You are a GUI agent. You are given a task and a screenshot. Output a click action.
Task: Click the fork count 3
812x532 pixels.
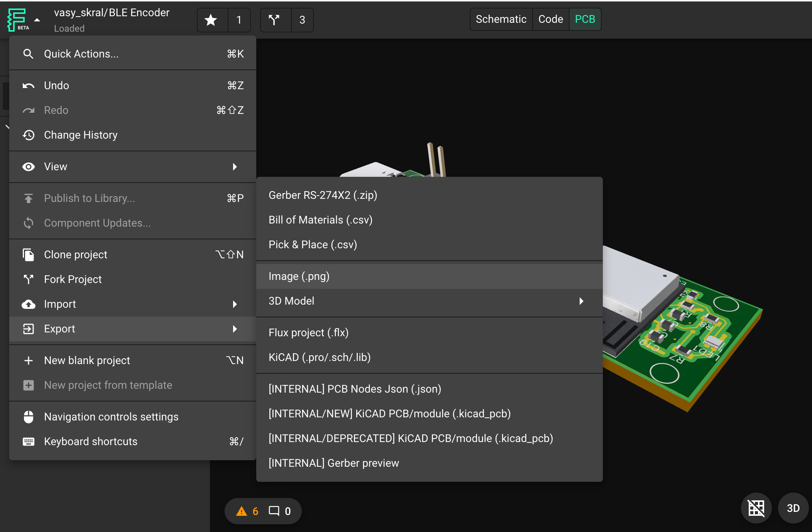click(302, 20)
